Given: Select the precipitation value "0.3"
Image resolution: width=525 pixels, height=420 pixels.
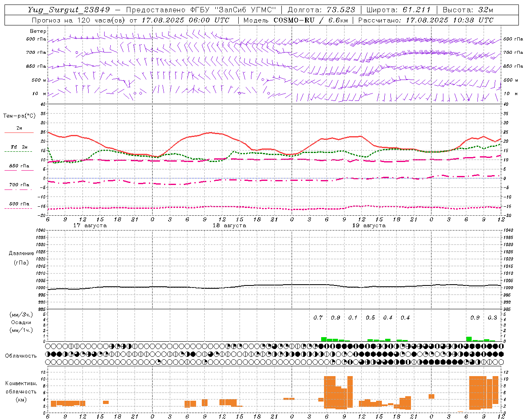Looking at the screenshot, I should (492, 317).
